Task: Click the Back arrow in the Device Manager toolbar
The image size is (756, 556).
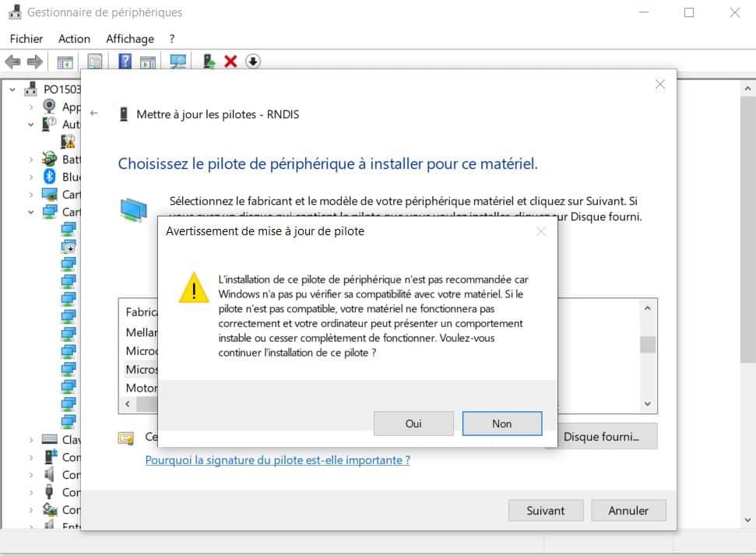Action: 12,62
